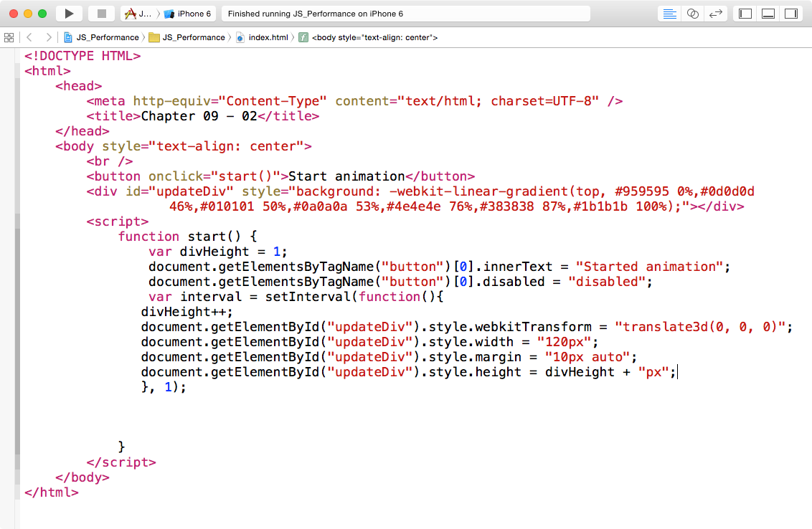Open the body style symbol jump bar segment
The image size is (812, 529).
click(374, 37)
